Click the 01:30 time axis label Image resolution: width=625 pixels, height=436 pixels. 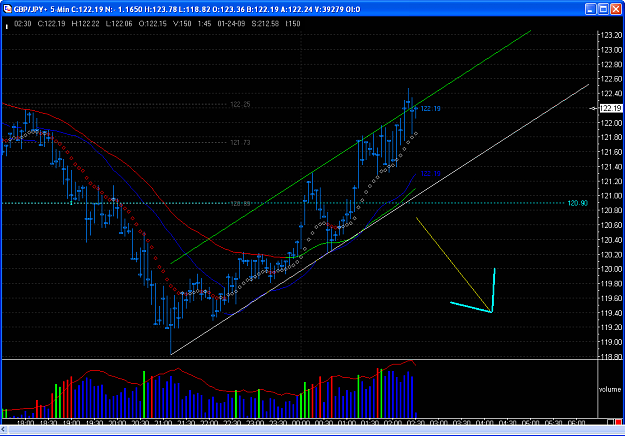point(370,422)
